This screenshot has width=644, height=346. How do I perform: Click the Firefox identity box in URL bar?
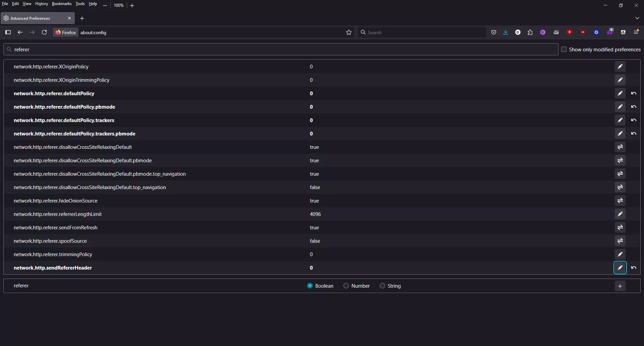point(66,33)
